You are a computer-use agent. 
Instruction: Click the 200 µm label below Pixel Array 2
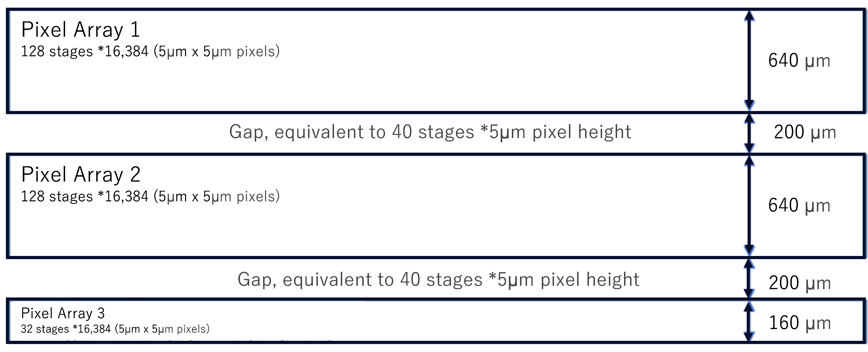[800, 283]
